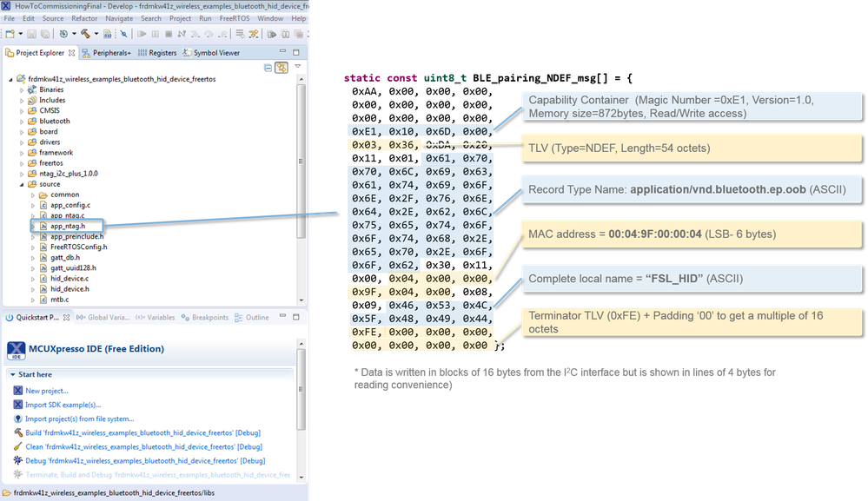Switch to the Outline tab
The width and height of the screenshot is (868, 501).
(252, 318)
